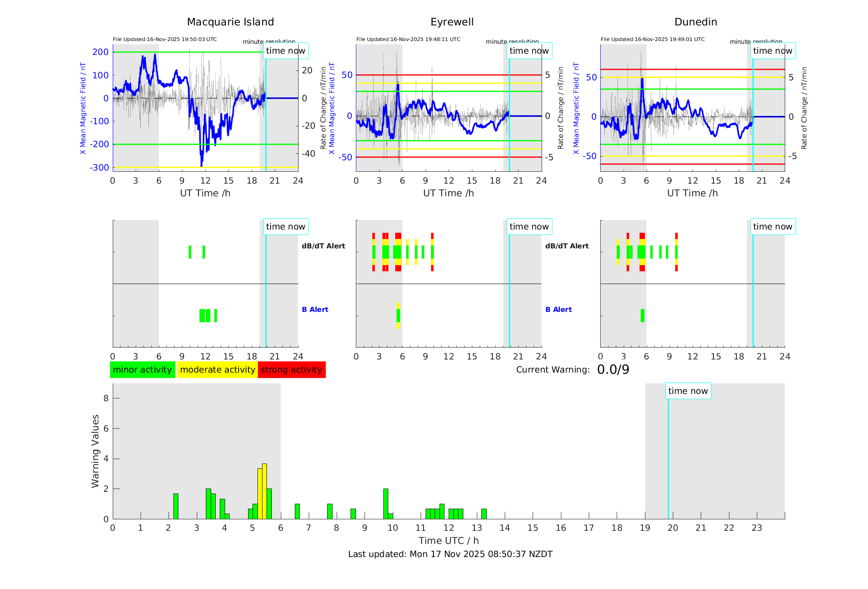
Task: Click the Current Warning 0.0/9 value
Action: tap(613, 370)
